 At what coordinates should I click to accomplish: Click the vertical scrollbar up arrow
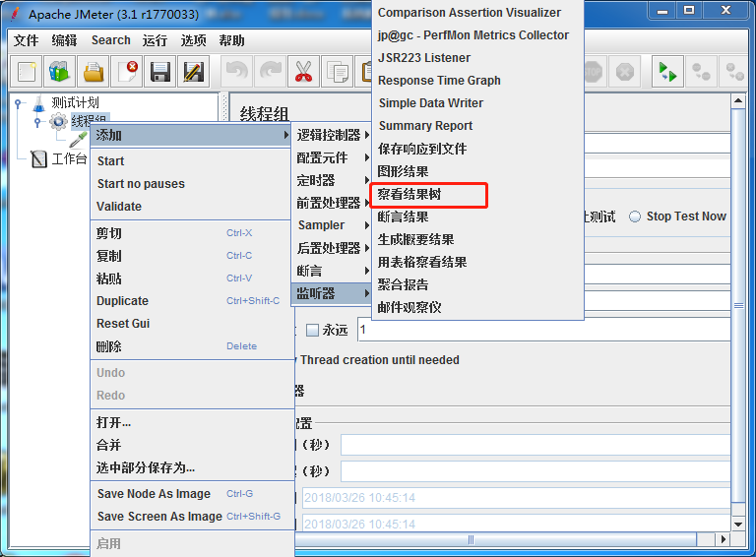[738, 101]
